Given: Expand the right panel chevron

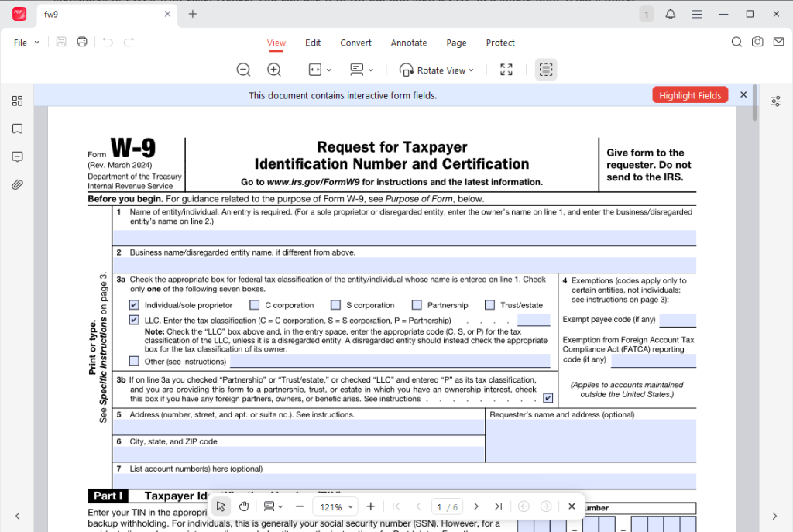Looking at the screenshot, I should pos(774,516).
